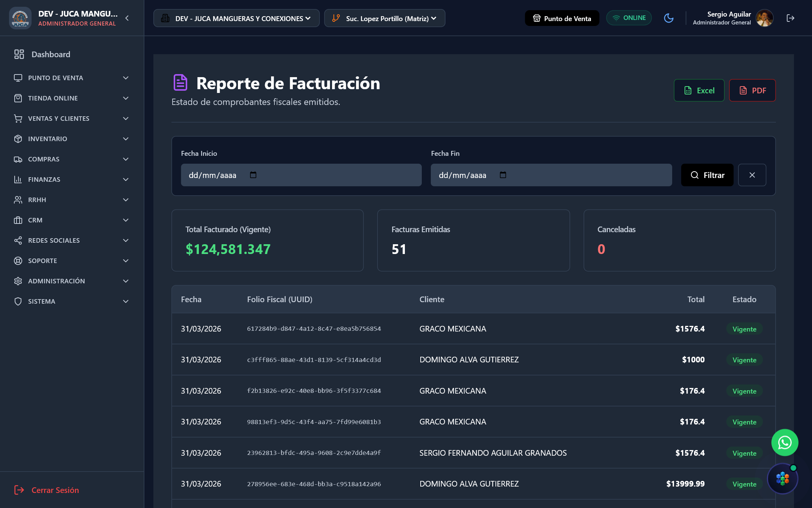Click the SERGIO FERNANDO AGUILAR GRANADOS client cell
This screenshot has height=508, width=812.
pyautogui.click(x=493, y=453)
